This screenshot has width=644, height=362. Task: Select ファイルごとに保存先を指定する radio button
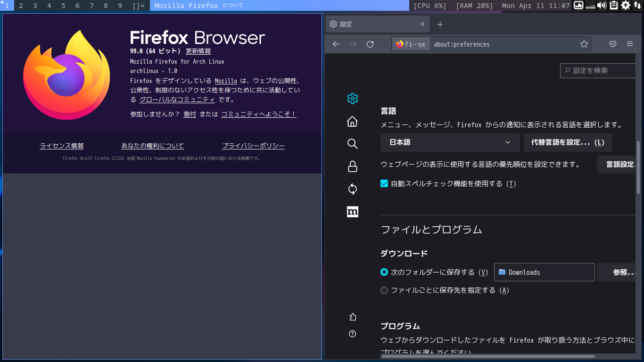click(384, 290)
